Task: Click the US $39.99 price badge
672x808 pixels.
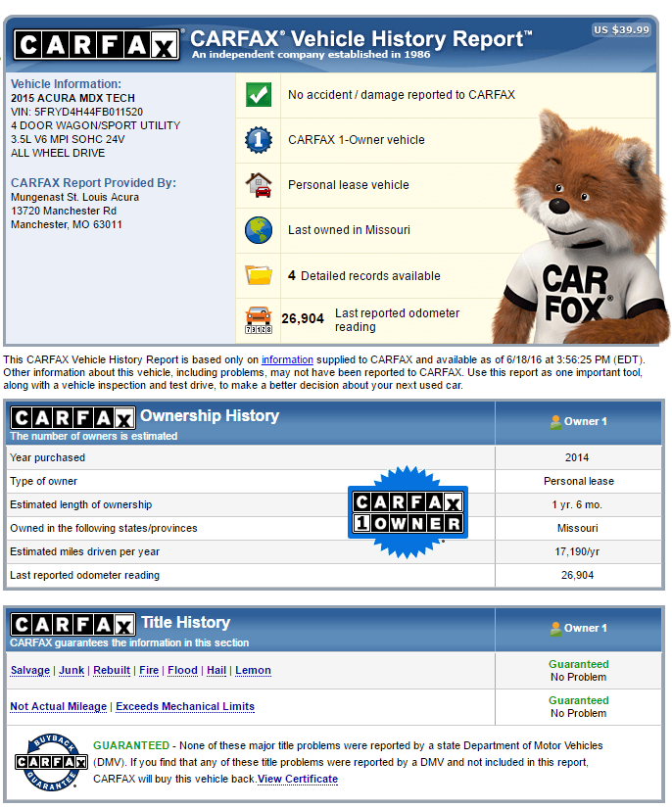Action: (621, 30)
